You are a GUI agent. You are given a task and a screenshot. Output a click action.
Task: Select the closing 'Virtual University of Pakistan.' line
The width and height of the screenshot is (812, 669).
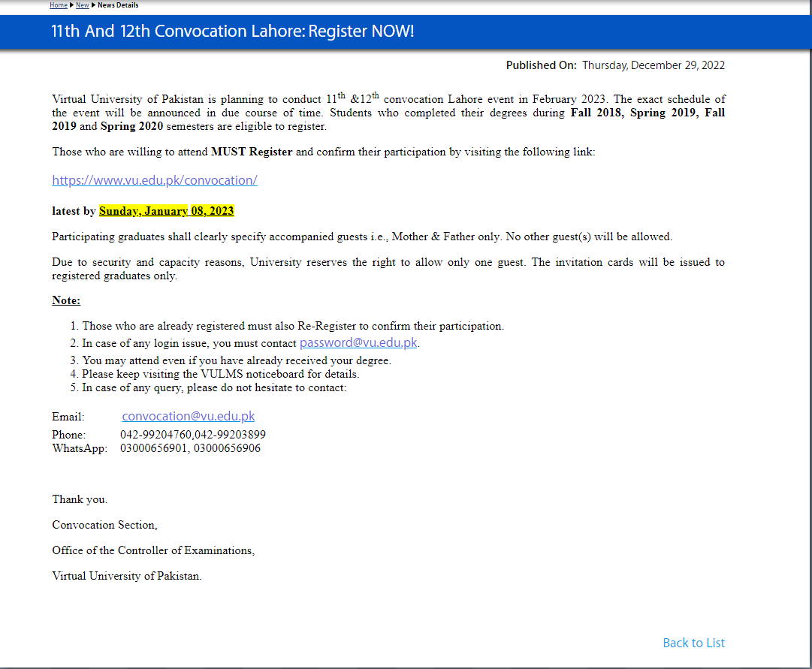pyautogui.click(x=127, y=576)
